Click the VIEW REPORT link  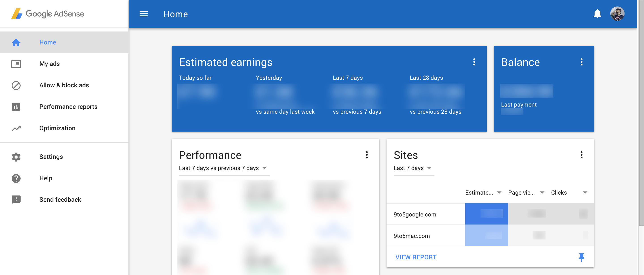tap(416, 257)
